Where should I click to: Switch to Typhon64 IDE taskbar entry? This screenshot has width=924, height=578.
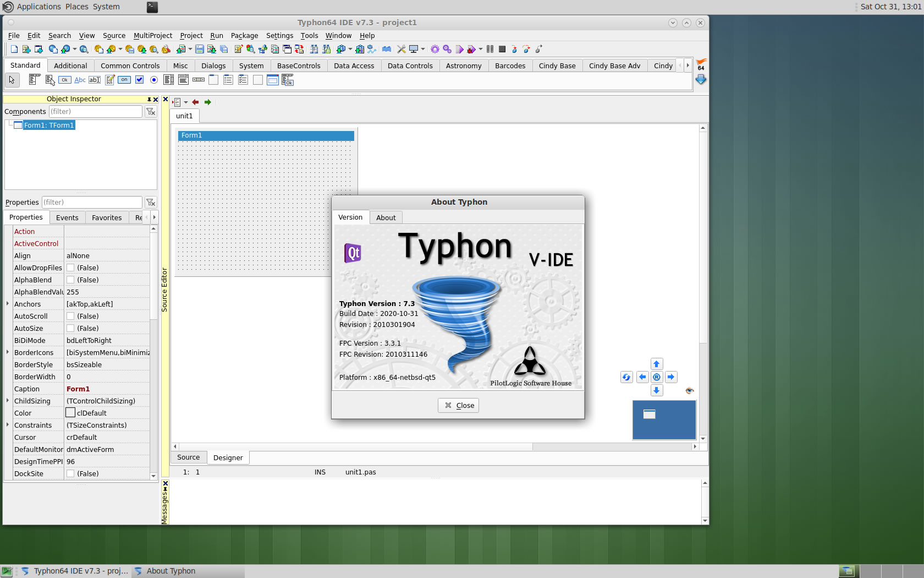(x=74, y=571)
